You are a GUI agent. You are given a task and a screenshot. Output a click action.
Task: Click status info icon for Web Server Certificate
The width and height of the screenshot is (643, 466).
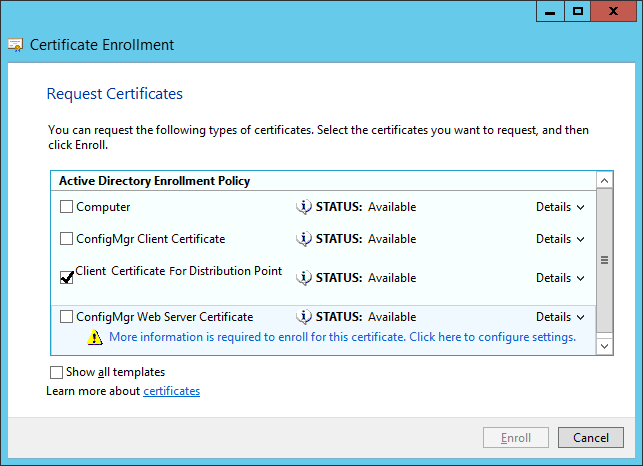tap(304, 317)
